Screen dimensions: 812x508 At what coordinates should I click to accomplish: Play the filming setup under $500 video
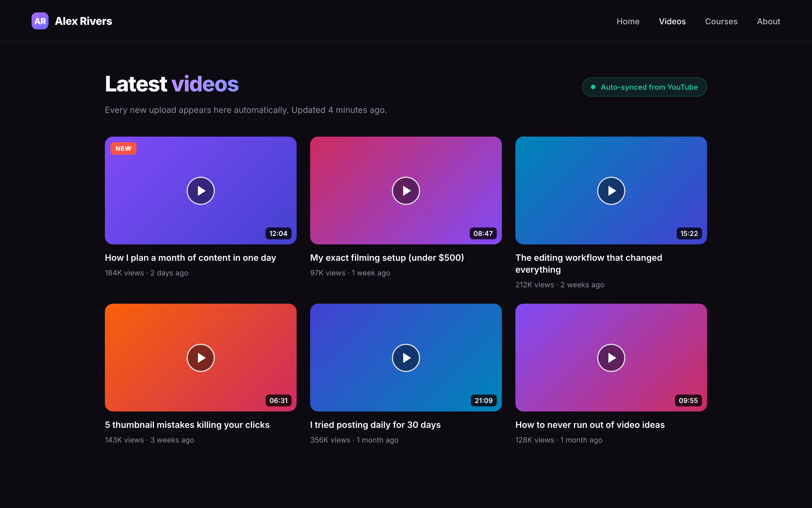coord(406,191)
